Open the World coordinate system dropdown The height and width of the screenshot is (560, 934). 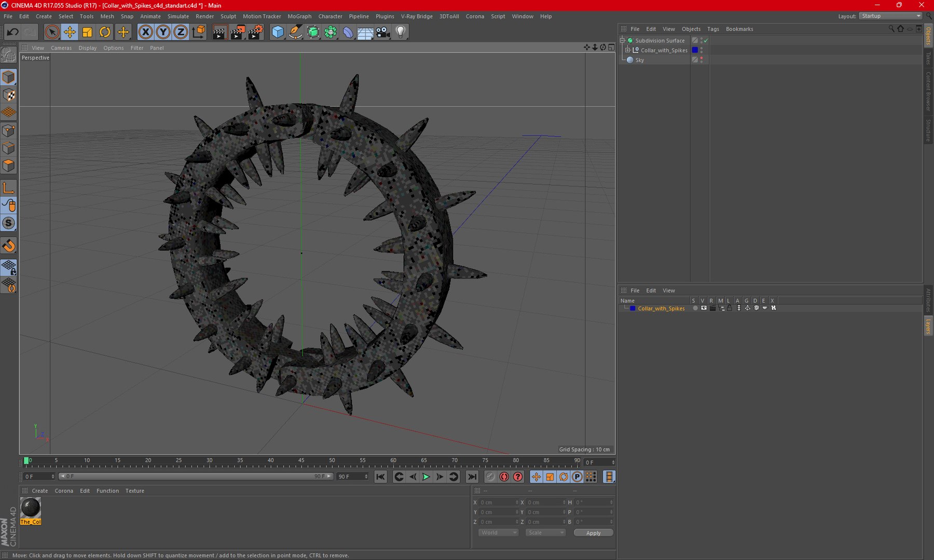[498, 533]
